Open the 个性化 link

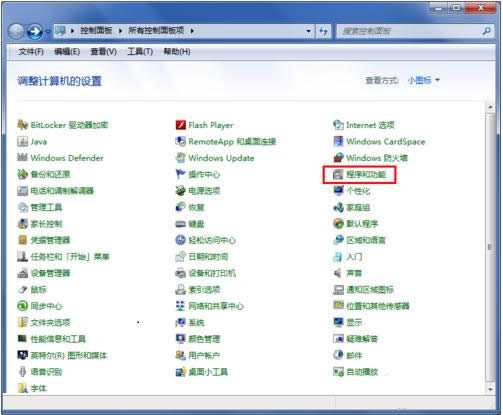coord(358,191)
